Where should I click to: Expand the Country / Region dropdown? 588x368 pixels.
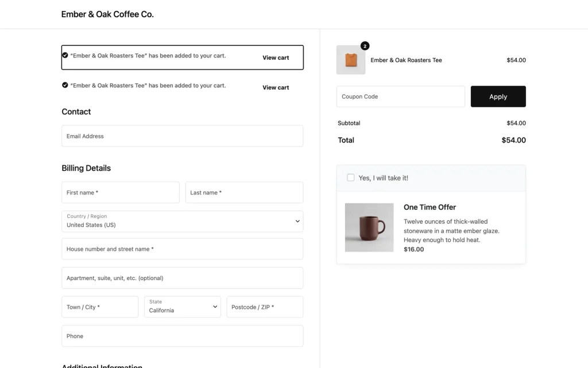182,221
